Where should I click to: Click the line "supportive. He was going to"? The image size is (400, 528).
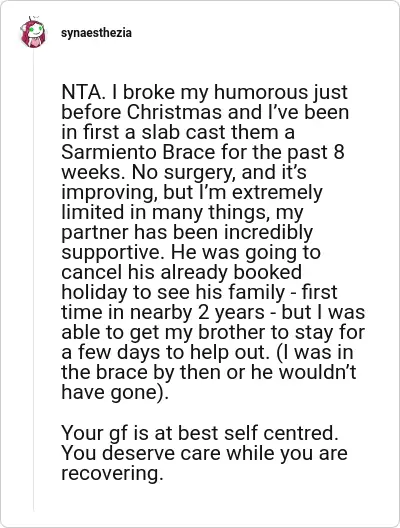[x=191, y=252]
